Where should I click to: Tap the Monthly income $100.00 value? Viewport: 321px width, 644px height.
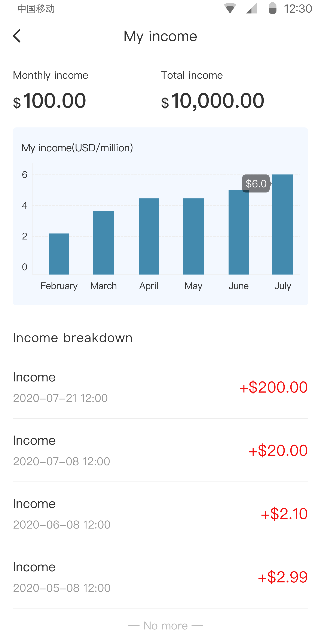pos(49,101)
